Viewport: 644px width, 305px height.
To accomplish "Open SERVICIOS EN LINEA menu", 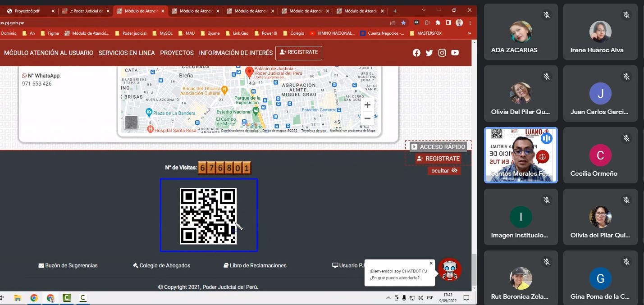I will click(x=127, y=53).
